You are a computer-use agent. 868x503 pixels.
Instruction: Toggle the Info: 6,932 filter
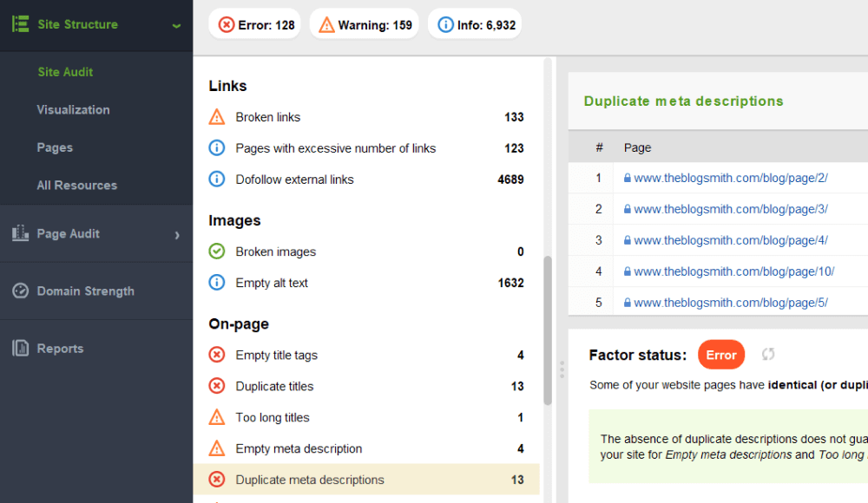[x=476, y=25]
